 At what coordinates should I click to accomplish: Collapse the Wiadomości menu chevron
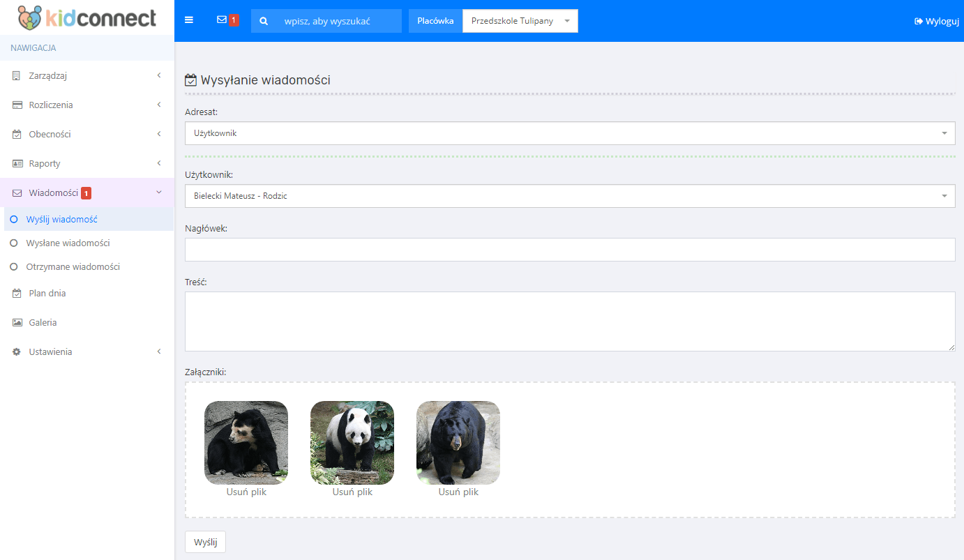pos(159,192)
